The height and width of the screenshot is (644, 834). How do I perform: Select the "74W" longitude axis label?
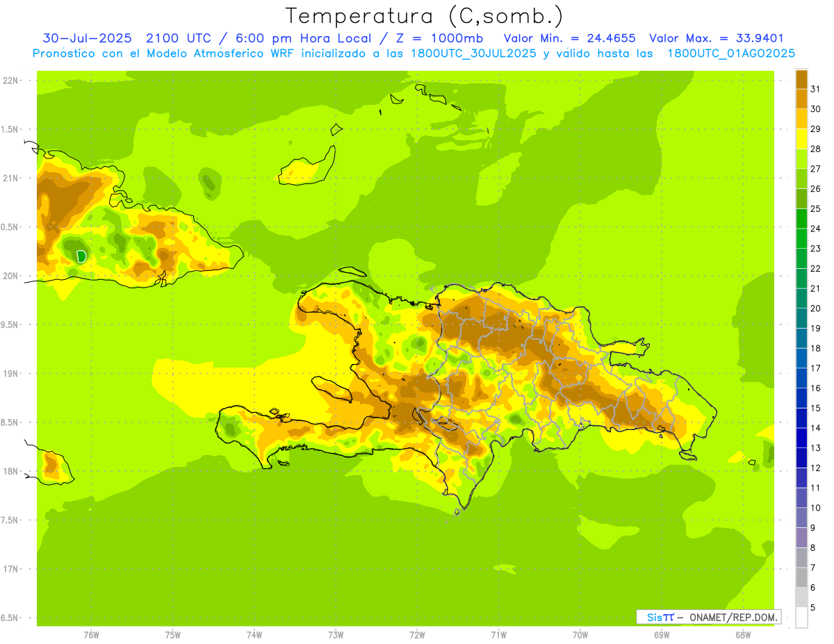click(254, 635)
